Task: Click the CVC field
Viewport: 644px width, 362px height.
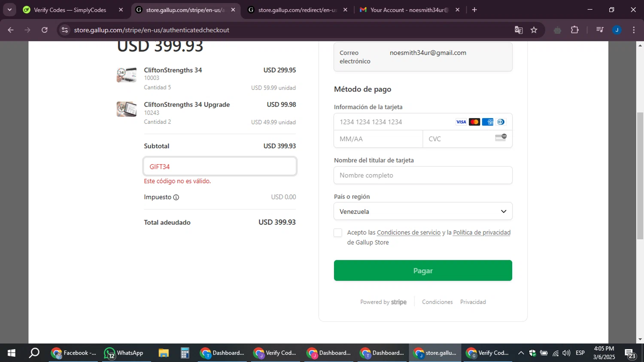Action: click(x=468, y=139)
